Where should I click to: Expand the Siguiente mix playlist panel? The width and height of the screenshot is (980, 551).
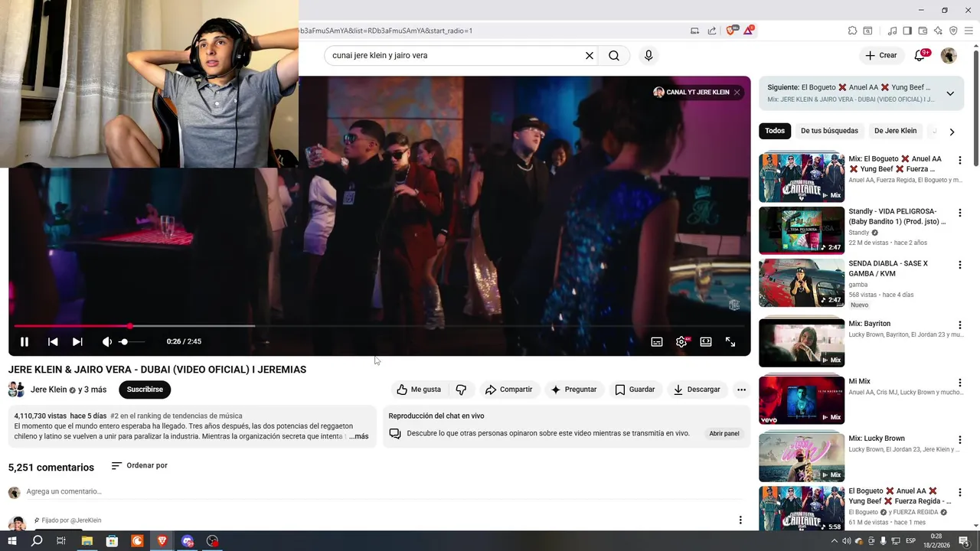click(x=950, y=93)
